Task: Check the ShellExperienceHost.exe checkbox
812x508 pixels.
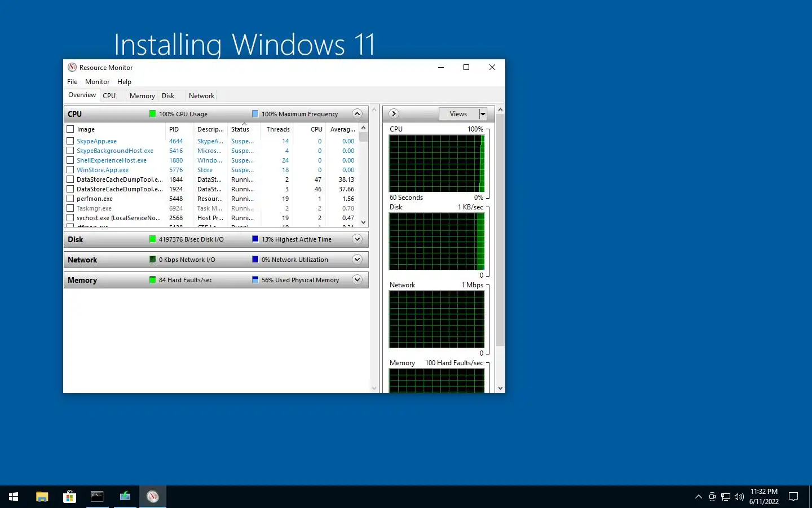Action: (70, 160)
